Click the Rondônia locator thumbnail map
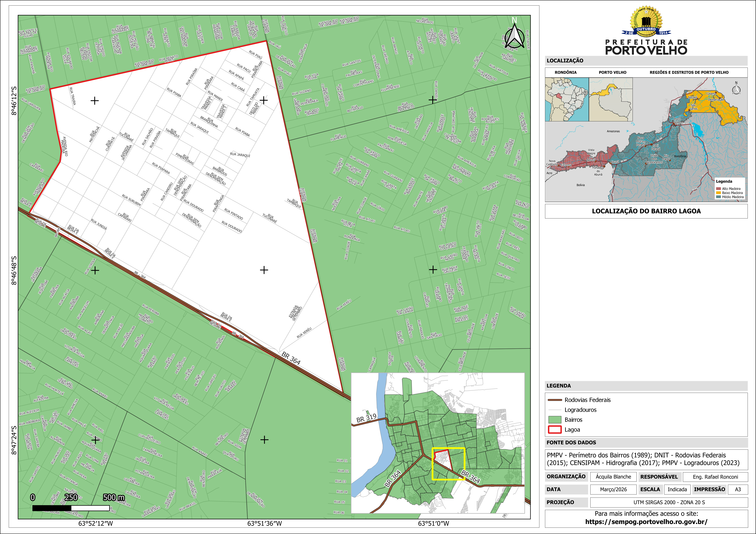Viewport: 756px width, 534px height. pyautogui.click(x=567, y=99)
